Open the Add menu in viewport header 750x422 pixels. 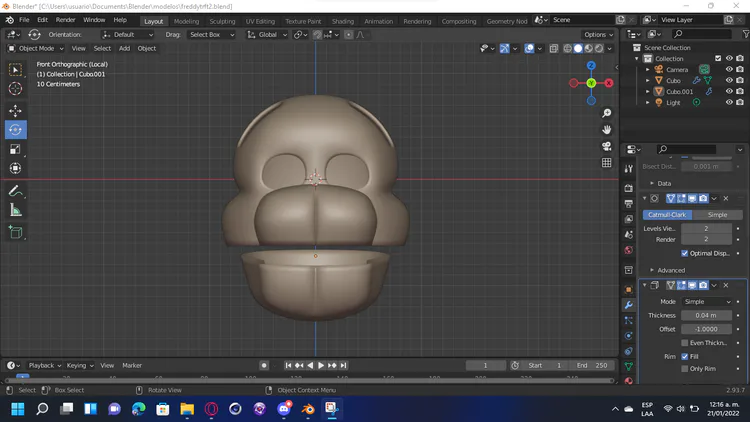(124, 48)
